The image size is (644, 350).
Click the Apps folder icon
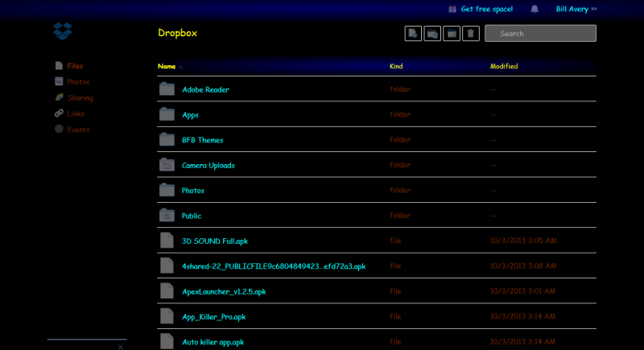pyautogui.click(x=167, y=114)
